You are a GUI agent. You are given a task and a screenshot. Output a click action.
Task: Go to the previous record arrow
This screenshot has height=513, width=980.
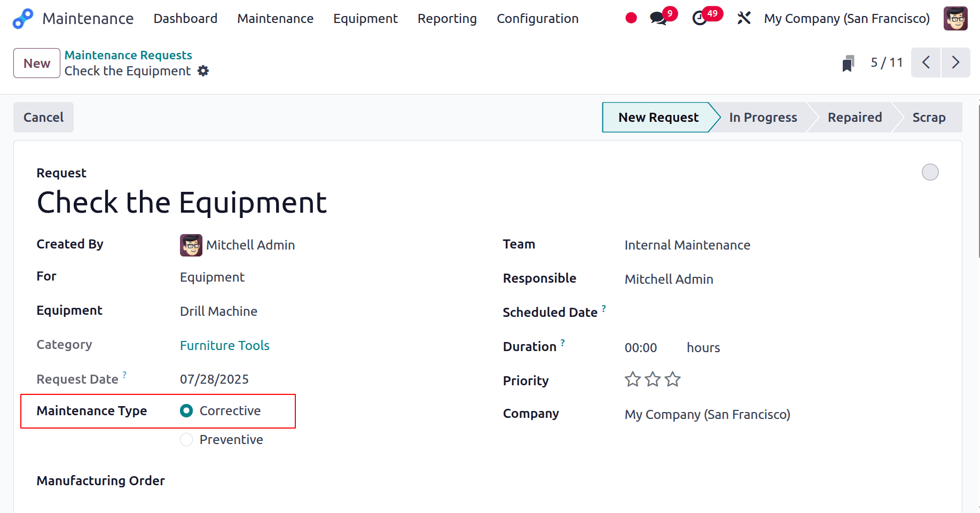[x=926, y=63]
